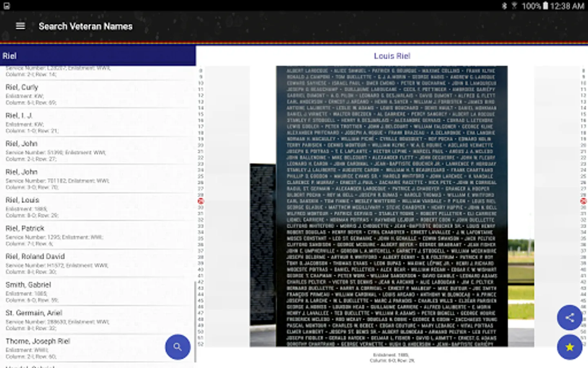Share the Louis Riel record
Viewport: 588px width, 368px height.
coord(570,318)
